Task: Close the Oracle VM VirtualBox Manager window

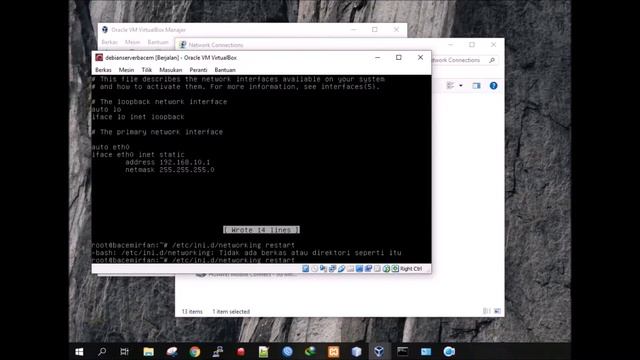Action: tap(396, 29)
